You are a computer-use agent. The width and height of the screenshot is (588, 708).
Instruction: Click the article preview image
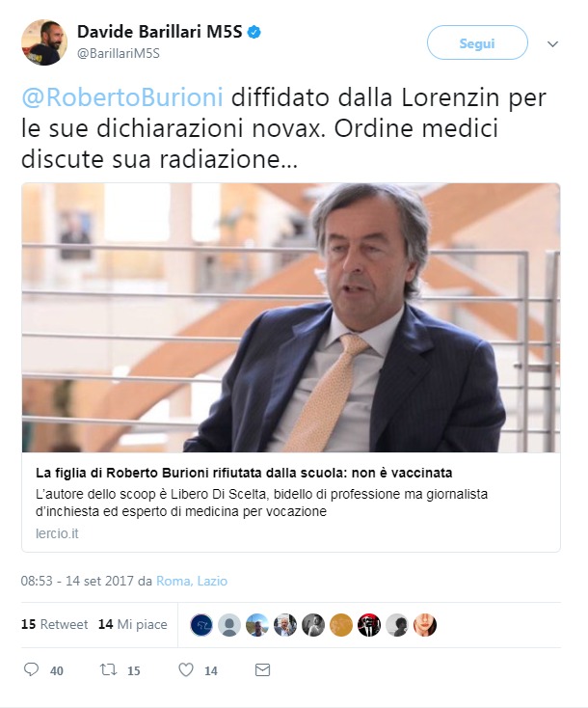click(x=291, y=317)
